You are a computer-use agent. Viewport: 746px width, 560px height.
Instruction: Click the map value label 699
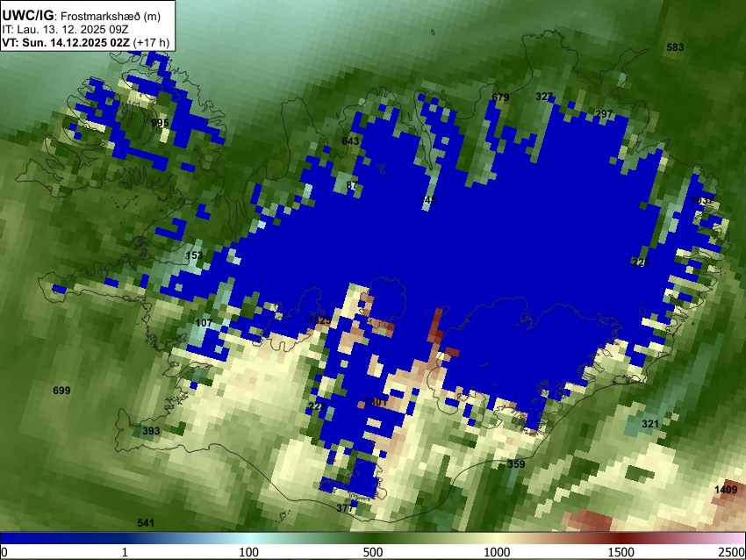pos(61,391)
